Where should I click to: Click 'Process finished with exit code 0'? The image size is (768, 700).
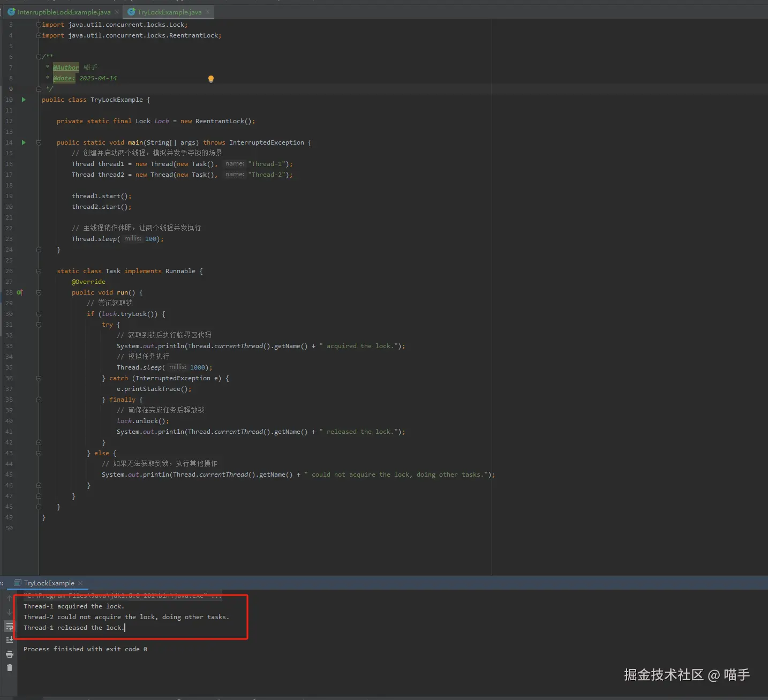[85, 649]
